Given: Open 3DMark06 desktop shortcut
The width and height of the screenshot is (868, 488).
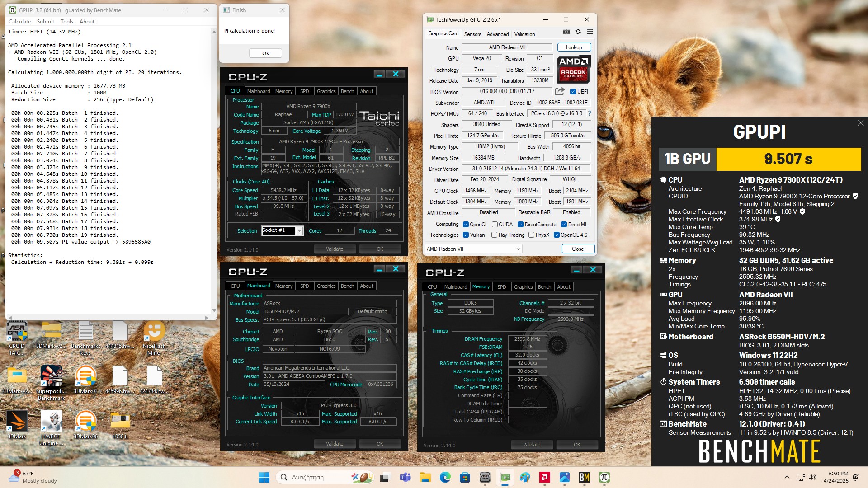Looking at the screenshot, I should point(85,425).
